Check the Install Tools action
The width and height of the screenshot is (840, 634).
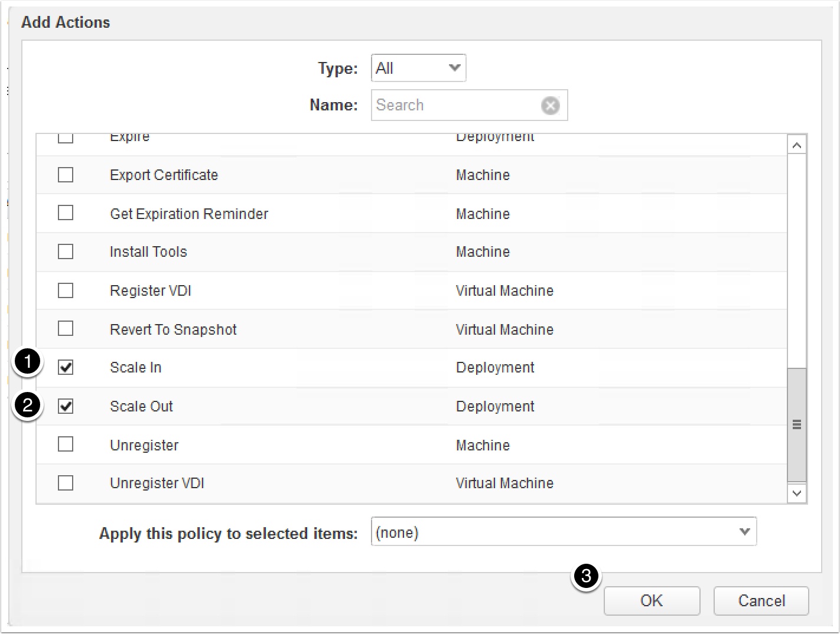[x=66, y=252]
